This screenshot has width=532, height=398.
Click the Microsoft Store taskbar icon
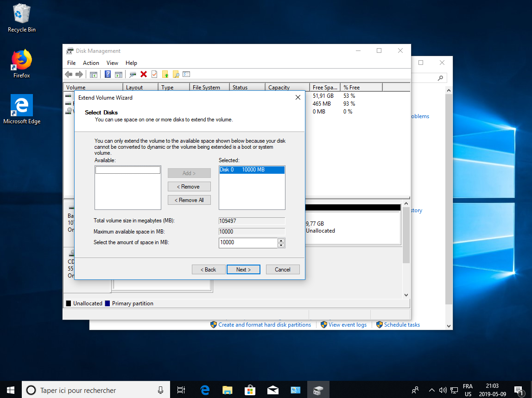pyautogui.click(x=250, y=390)
